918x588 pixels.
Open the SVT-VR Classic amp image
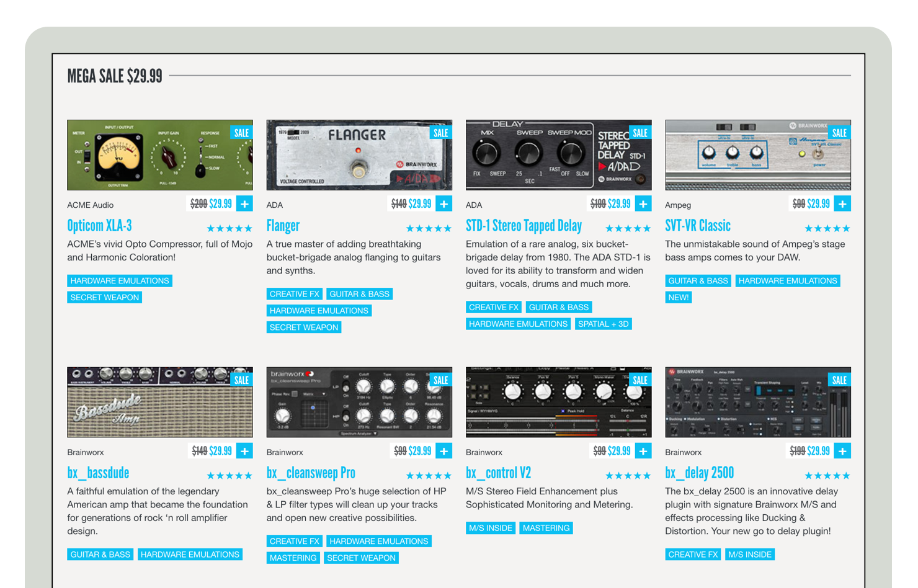click(758, 155)
